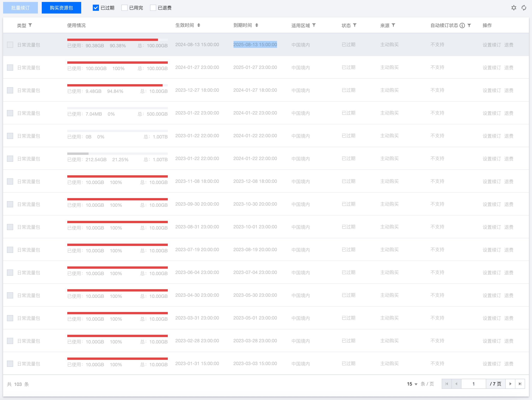Open the 15 条/页 page size dropdown

coord(412,384)
